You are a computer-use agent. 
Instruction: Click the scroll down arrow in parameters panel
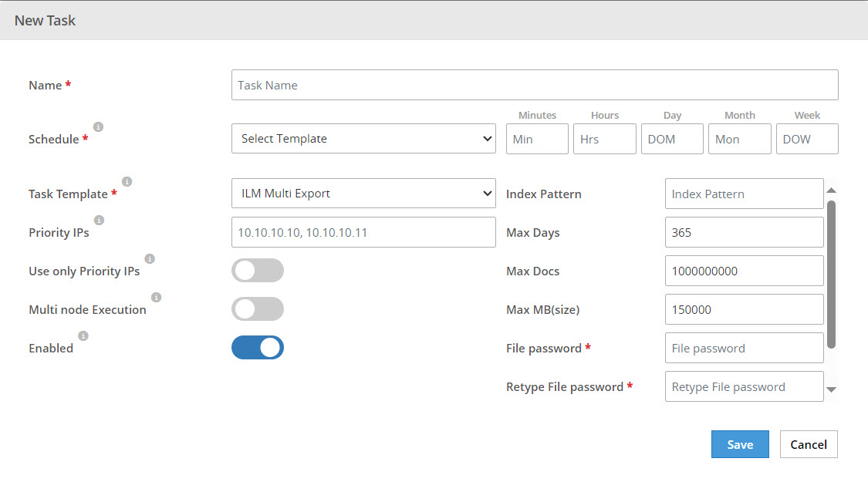click(831, 390)
